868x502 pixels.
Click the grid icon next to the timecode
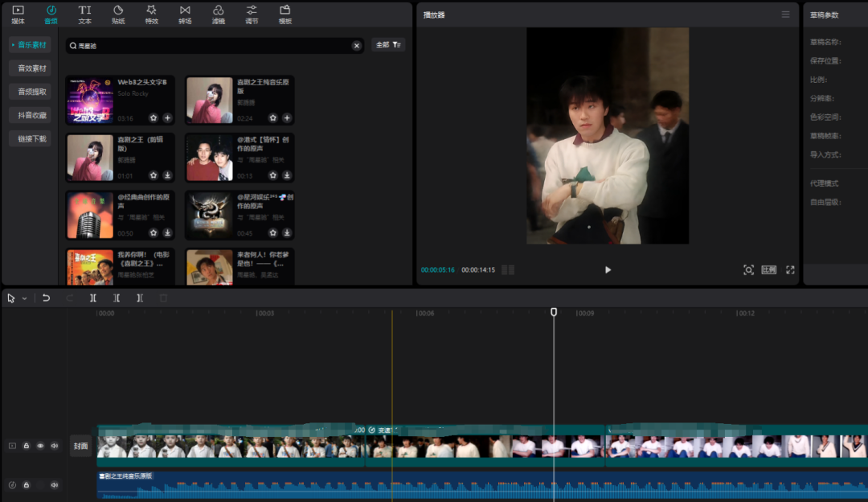tap(508, 270)
